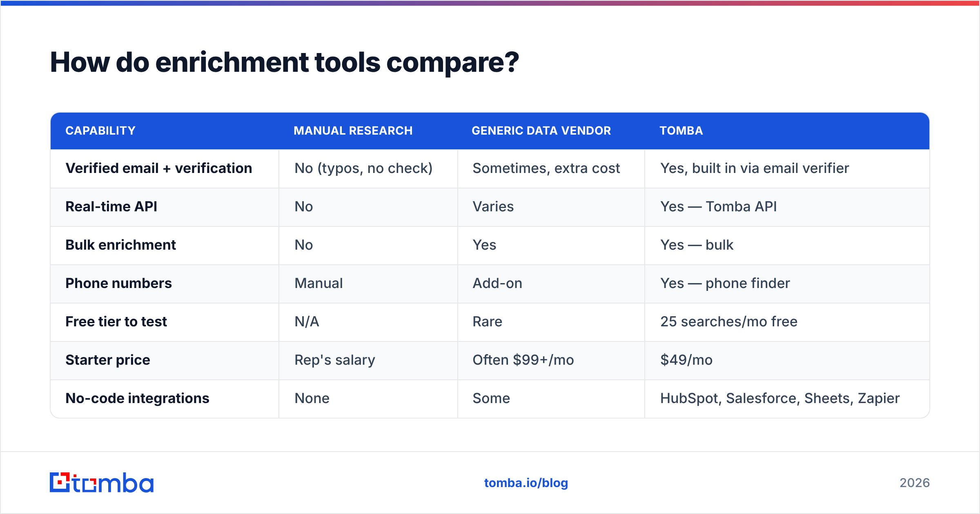This screenshot has height=514, width=980.
Task: Click 'No' in the Bulk enrichment row
Action: point(304,245)
